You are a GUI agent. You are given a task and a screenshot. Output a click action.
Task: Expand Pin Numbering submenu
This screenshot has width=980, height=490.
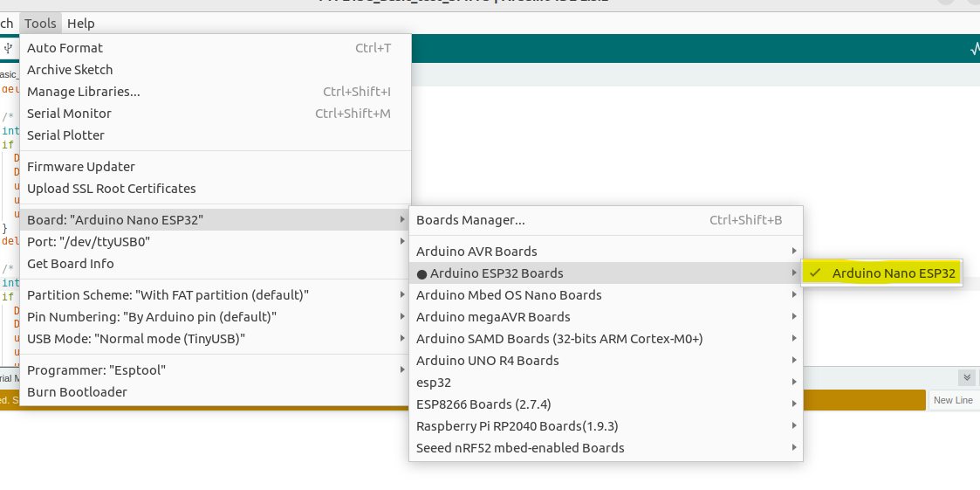(x=216, y=317)
